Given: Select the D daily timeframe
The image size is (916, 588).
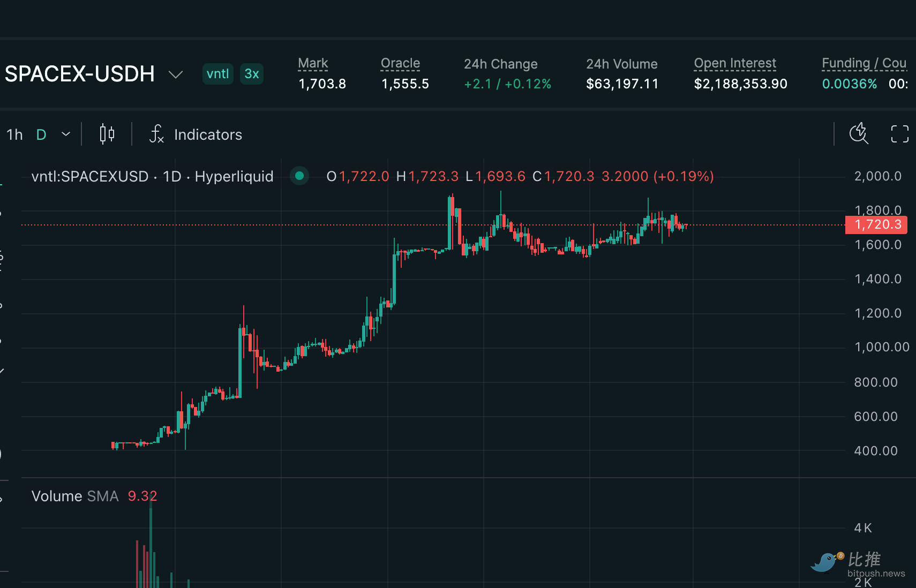Looking at the screenshot, I should [x=41, y=134].
